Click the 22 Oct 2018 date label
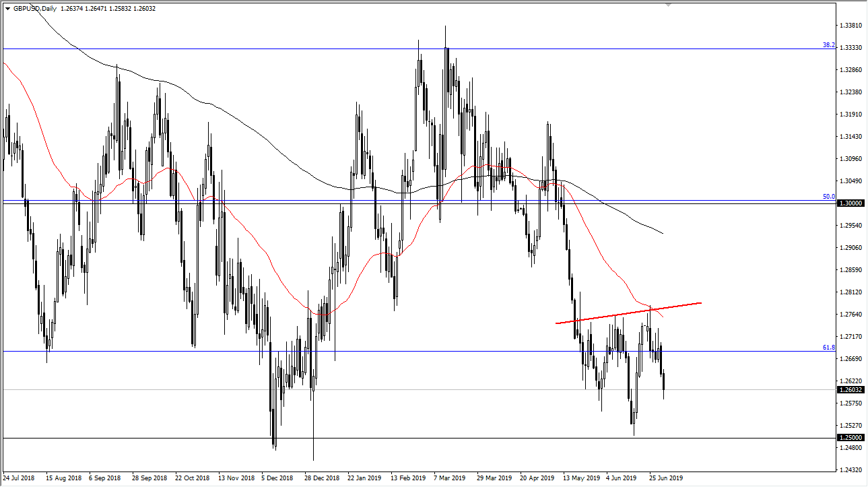The width and height of the screenshot is (868, 487). [x=192, y=478]
